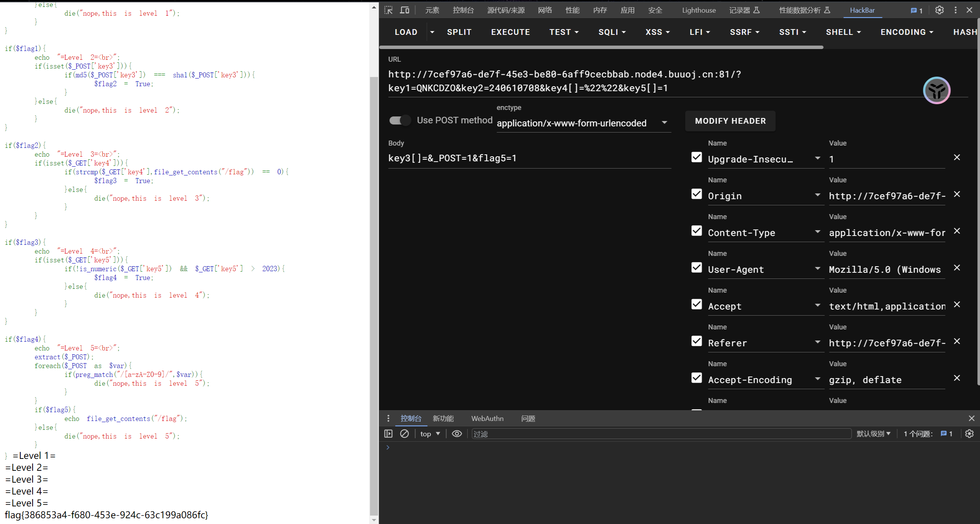Open the console context top dropdown
Viewport: 980px width, 524px height.
coord(430,434)
